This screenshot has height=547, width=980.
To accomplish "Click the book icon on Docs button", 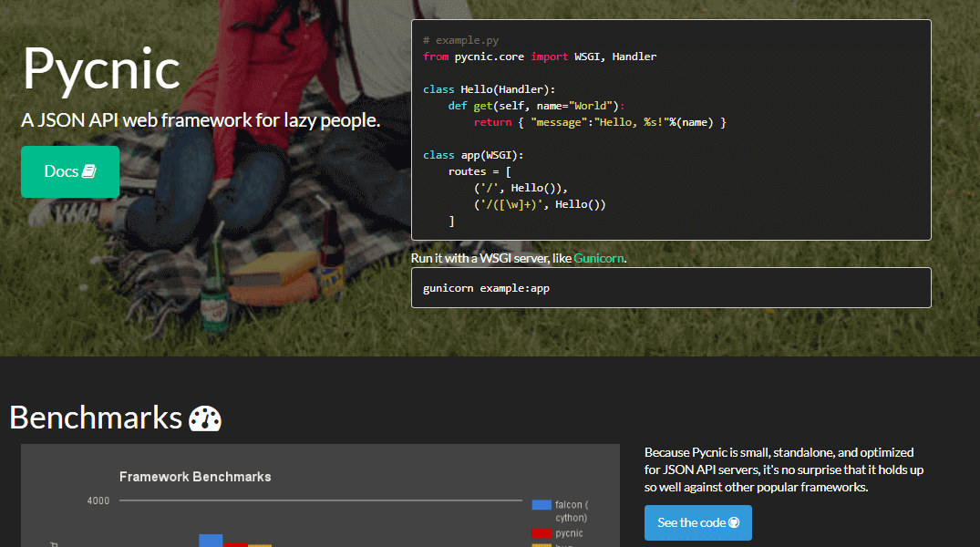I will coord(89,171).
